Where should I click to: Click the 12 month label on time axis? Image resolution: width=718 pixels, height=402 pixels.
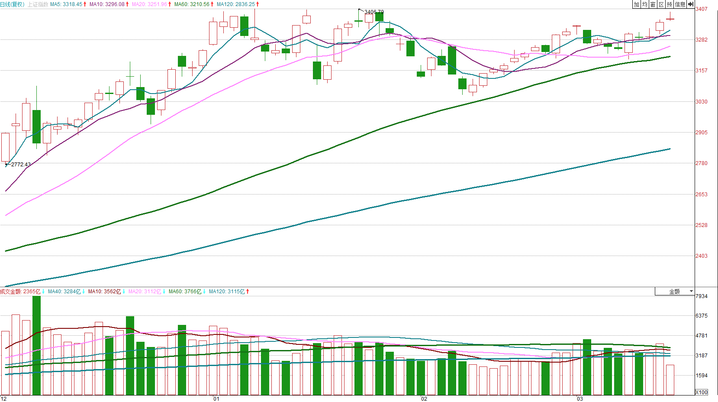tap(4, 399)
